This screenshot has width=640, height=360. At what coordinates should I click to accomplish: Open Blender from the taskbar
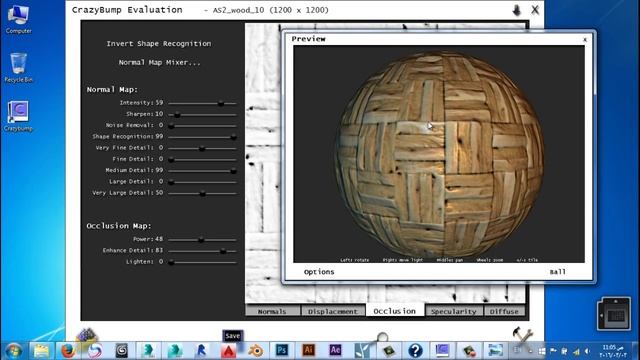click(x=256, y=351)
